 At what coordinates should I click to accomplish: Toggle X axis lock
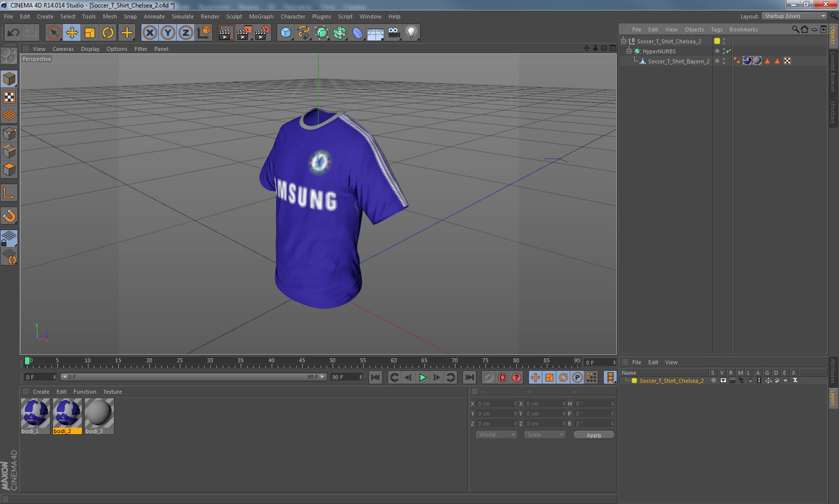(149, 33)
